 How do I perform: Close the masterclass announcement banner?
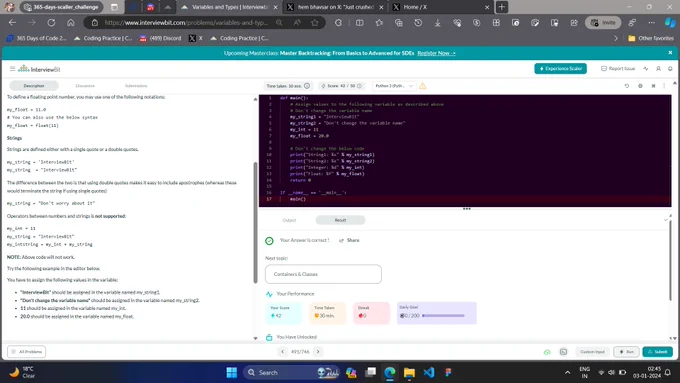coord(670,52)
